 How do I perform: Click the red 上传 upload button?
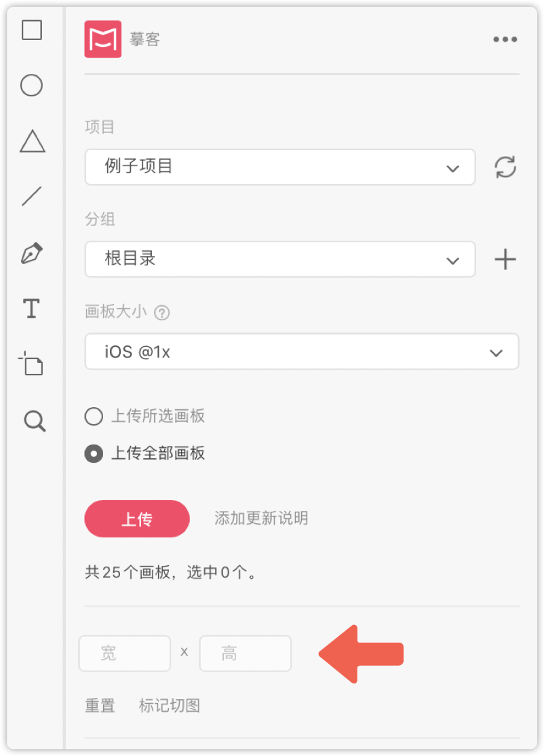pyautogui.click(x=137, y=518)
